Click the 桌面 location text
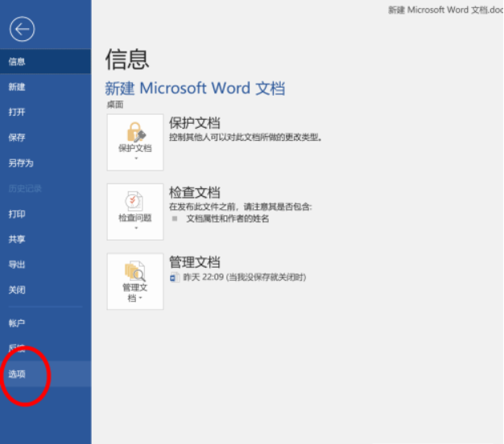The width and height of the screenshot is (504, 444). tap(115, 105)
